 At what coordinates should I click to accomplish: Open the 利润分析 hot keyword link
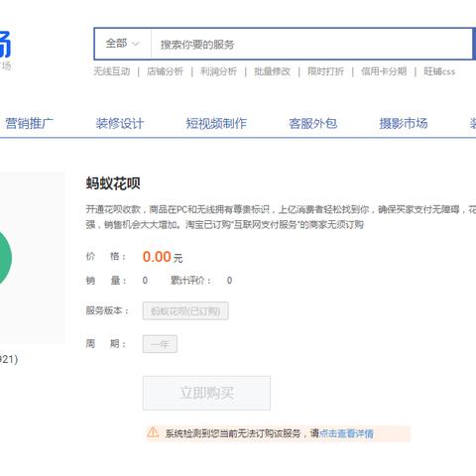click(218, 71)
